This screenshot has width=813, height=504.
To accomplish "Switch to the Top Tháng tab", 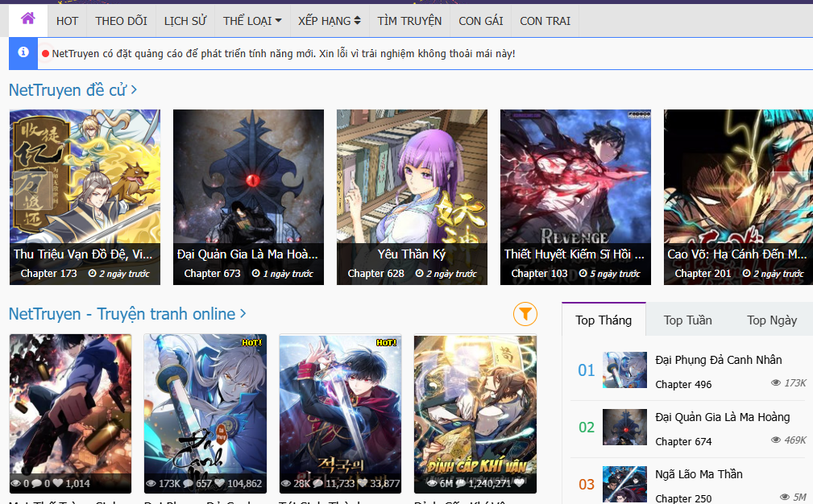I will click(604, 320).
